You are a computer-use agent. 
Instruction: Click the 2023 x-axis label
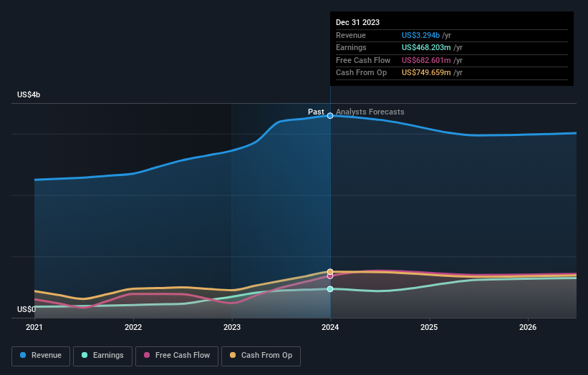(232, 327)
